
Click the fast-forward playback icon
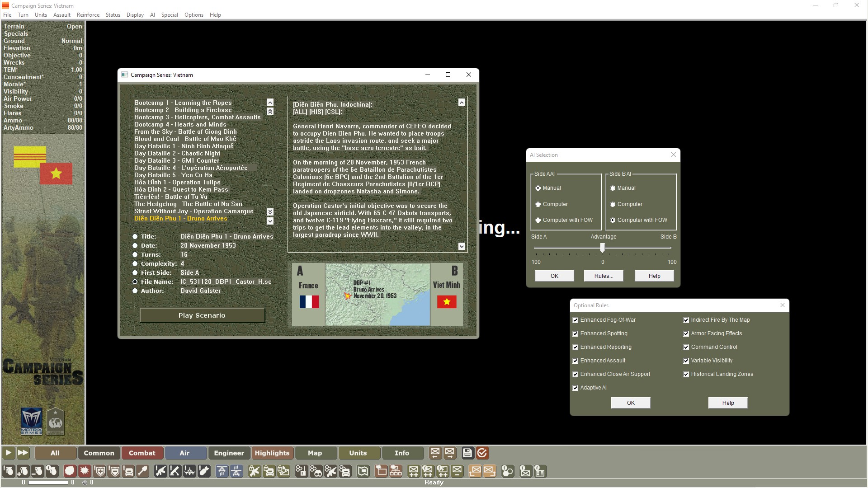(22, 452)
